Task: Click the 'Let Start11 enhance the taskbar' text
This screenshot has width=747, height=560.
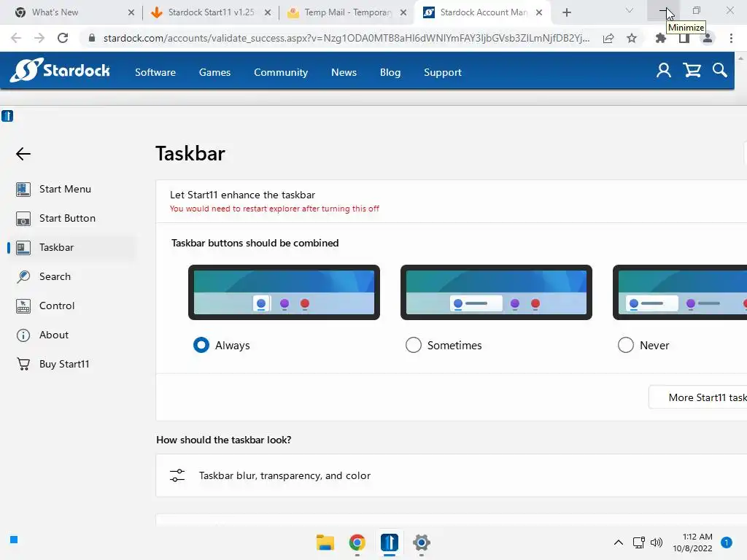Action: point(242,195)
